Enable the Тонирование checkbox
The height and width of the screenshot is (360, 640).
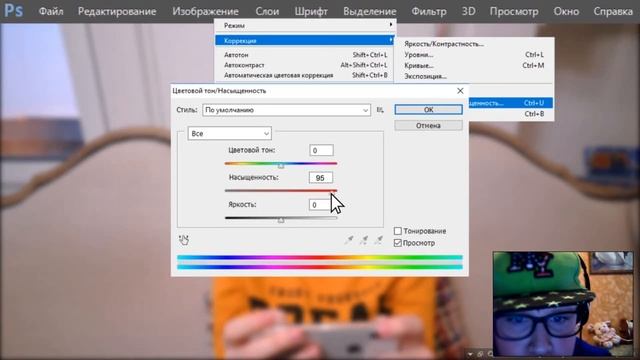pyautogui.click(x=398, y=231)
